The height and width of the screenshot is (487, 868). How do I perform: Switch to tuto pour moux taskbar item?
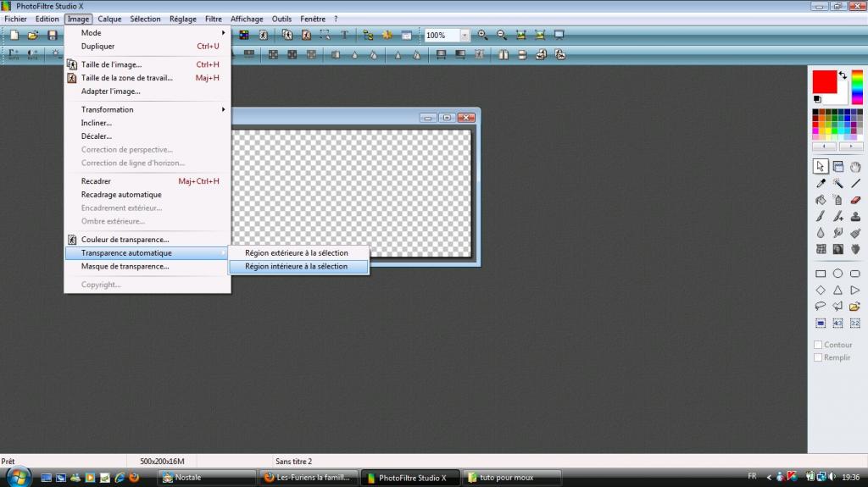pyautogui.click(x=512, y=477)
